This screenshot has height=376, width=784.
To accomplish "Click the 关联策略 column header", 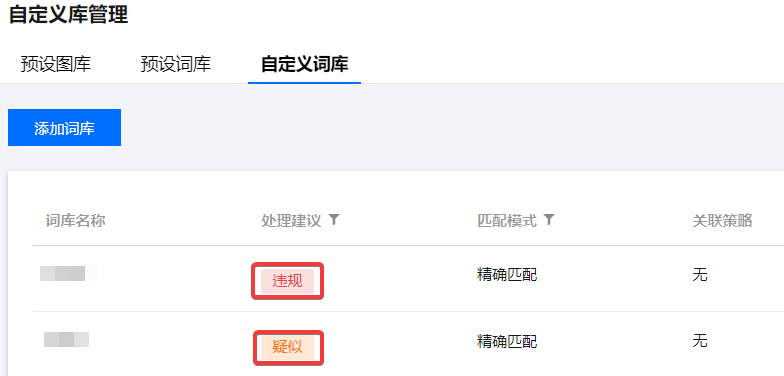I will click(722, 220).
